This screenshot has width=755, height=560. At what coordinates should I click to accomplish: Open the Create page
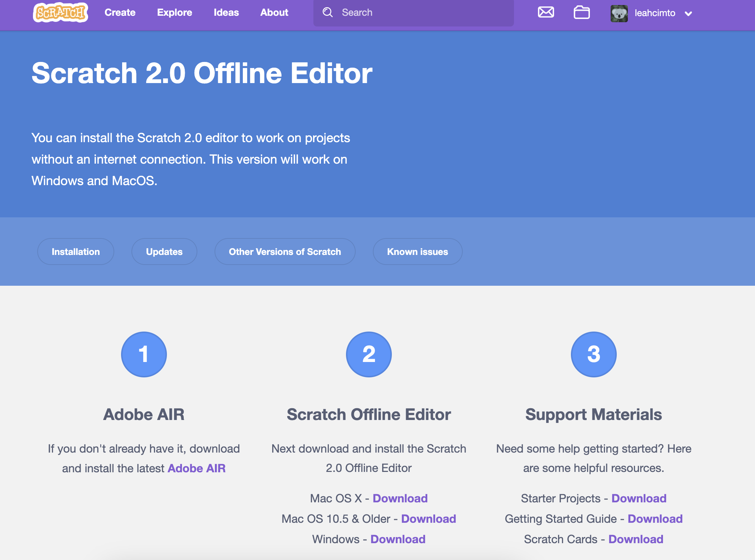(x=120, y=12)
